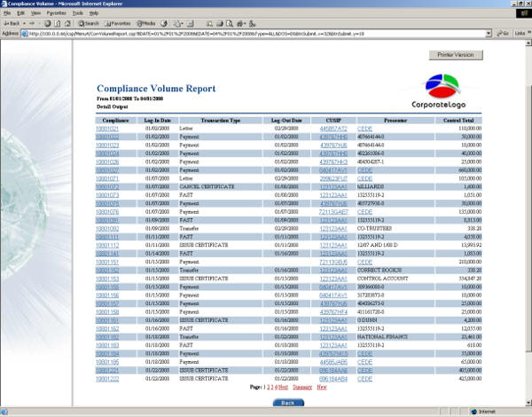The height and width of the screenshot is (417, 532).
Task: Open the Summary link
Action: pos(302,387)
